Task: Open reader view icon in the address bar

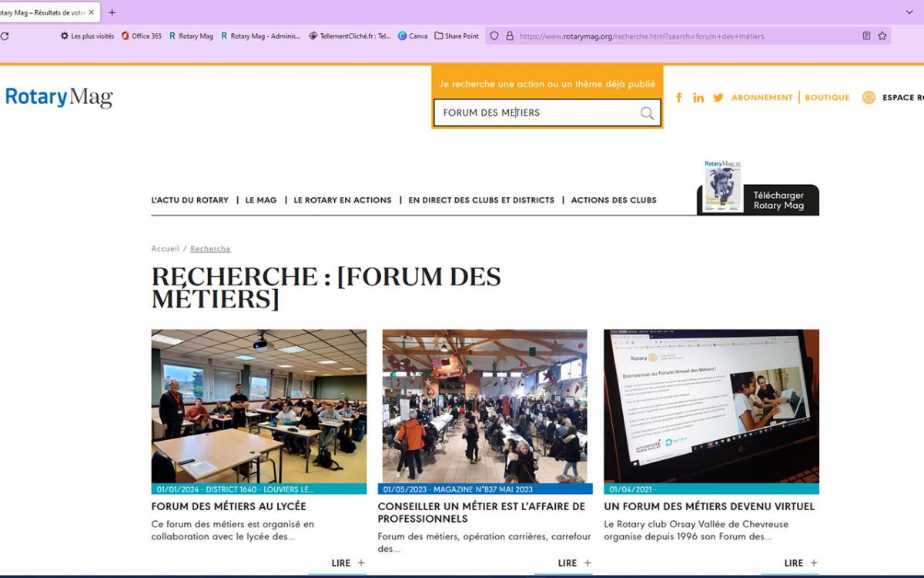Action: [865, 35]
